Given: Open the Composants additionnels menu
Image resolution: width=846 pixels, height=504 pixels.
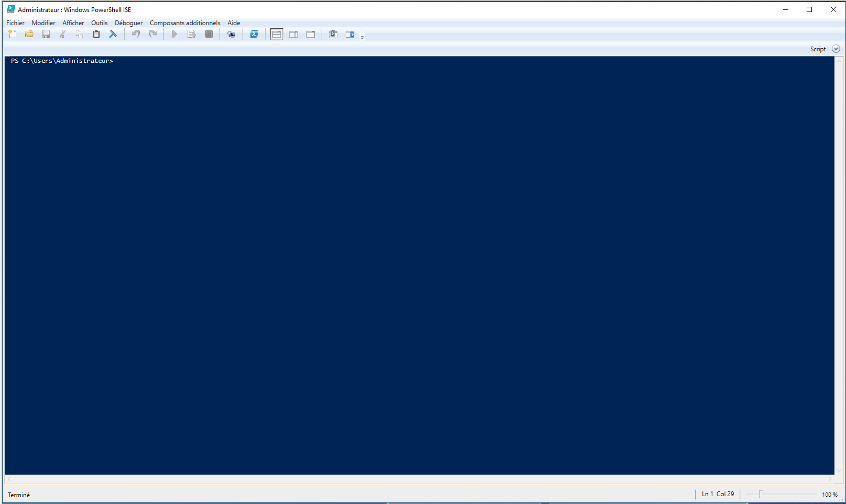Looking at the screenshot, I should pyautogui.click(x=184, y=23).
